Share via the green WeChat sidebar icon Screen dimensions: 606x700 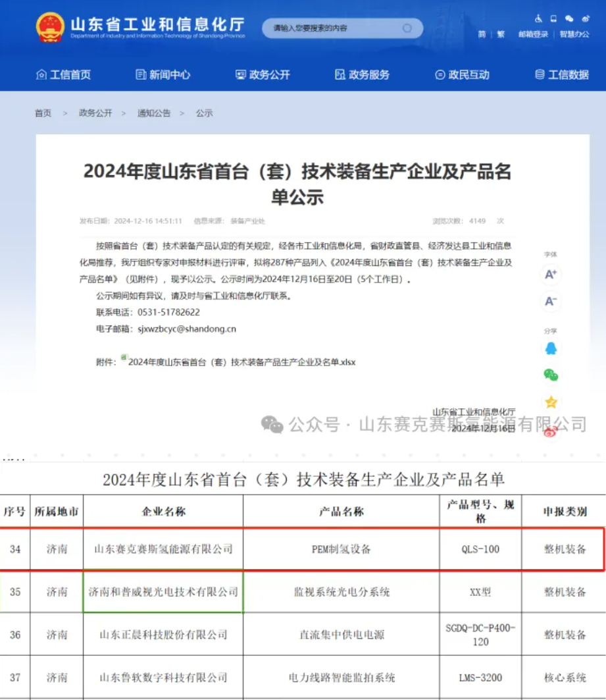point(551,375)
